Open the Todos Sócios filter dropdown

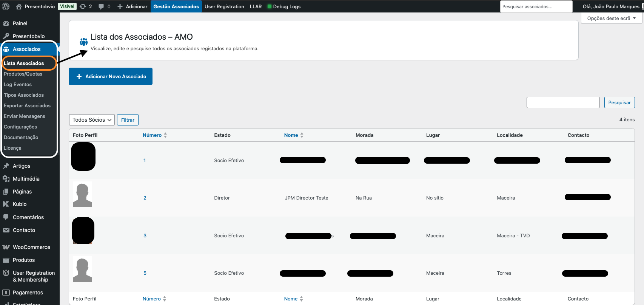click(x=92, y=120)
